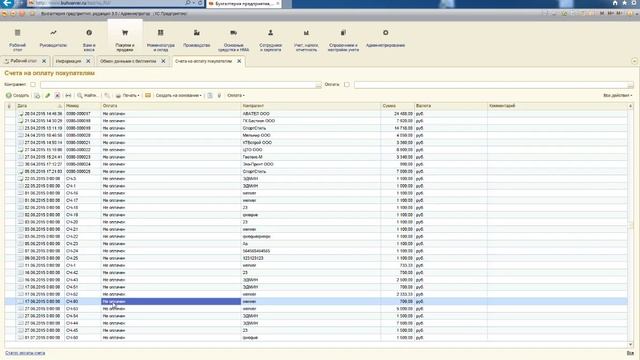Select invoice number СЧ-16 cell

tap(82, 193)
